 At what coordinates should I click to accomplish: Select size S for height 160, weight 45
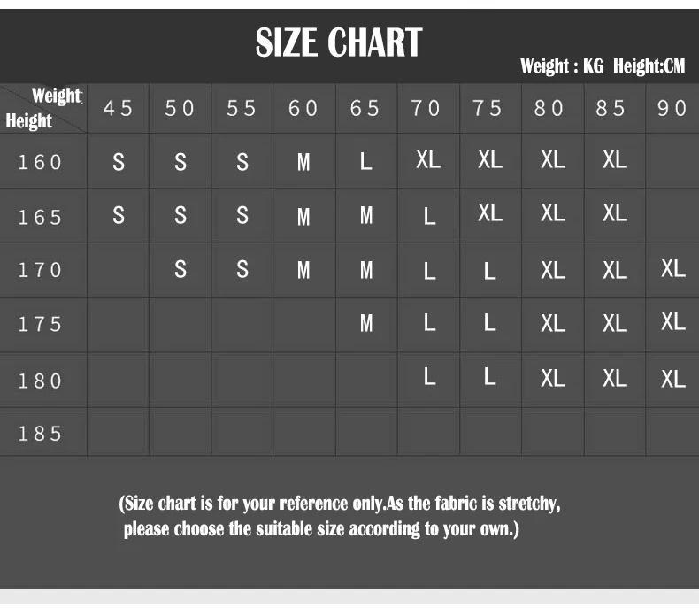[119, 162]
